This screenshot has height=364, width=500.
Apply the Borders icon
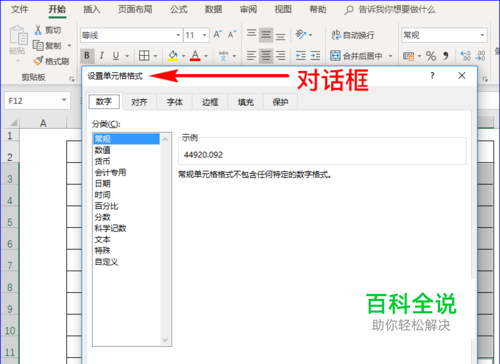[144, 56]
